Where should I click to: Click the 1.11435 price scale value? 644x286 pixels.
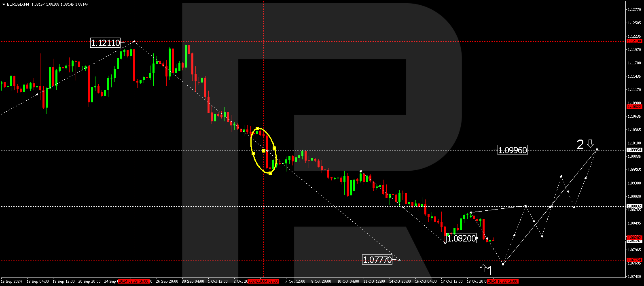[x=634, y=76]
